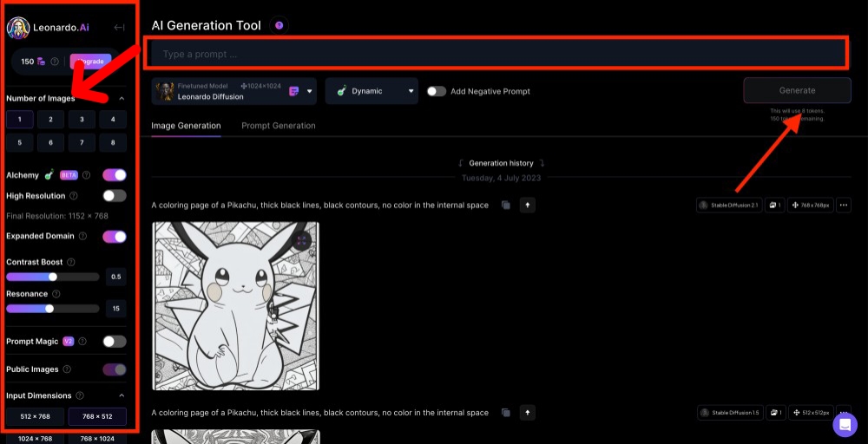Select the 512 × 768 input dimension

(x=35, y=417)
